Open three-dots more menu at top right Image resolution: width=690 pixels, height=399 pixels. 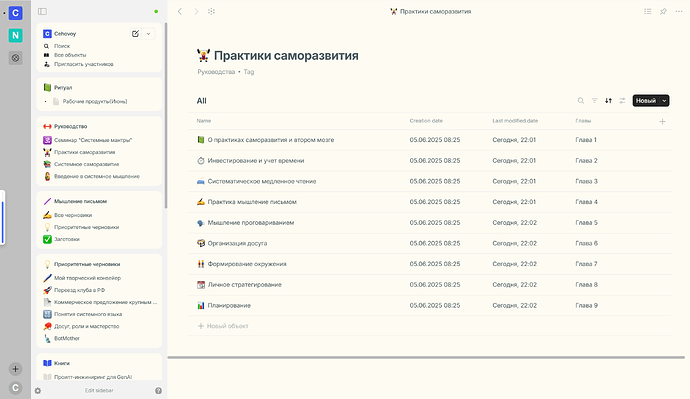(679, 11)
